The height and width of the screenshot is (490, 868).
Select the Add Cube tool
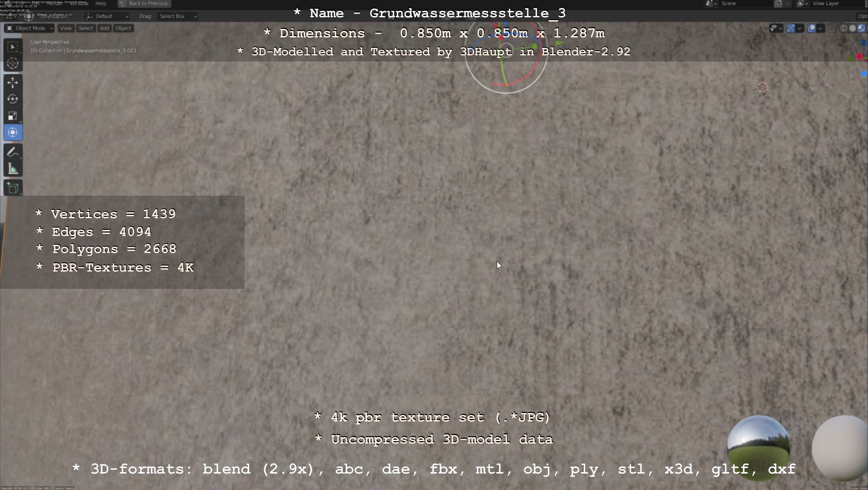pyautogui.click(x=13, y=188)
